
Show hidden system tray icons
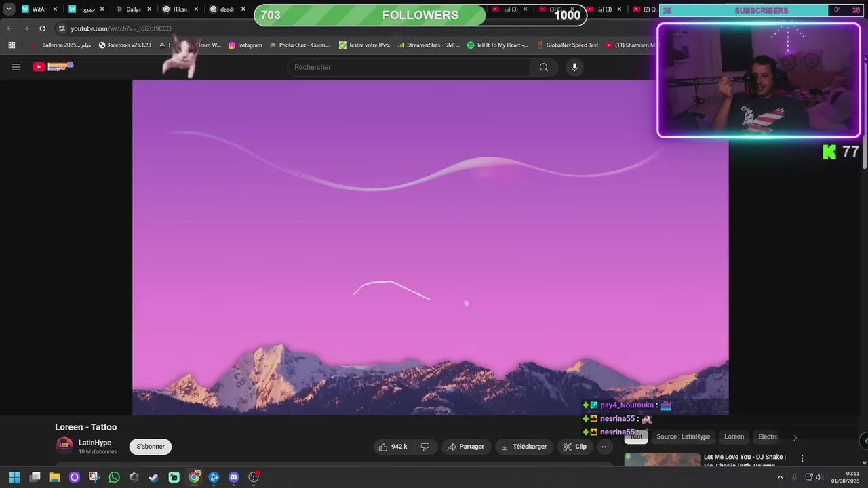(780, 477)
